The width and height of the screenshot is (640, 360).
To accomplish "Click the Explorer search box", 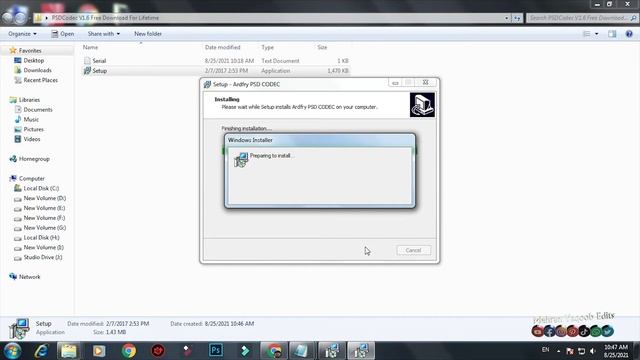I will pyautogui.click(x=582, y=18).
